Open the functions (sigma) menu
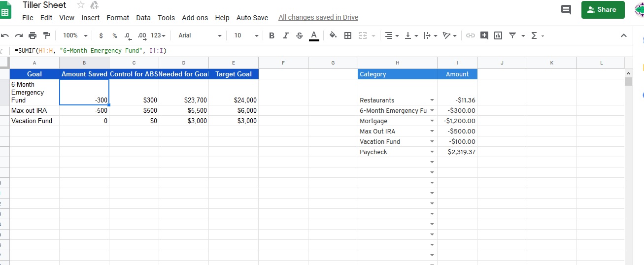644x265 pixels. point(537,35)
